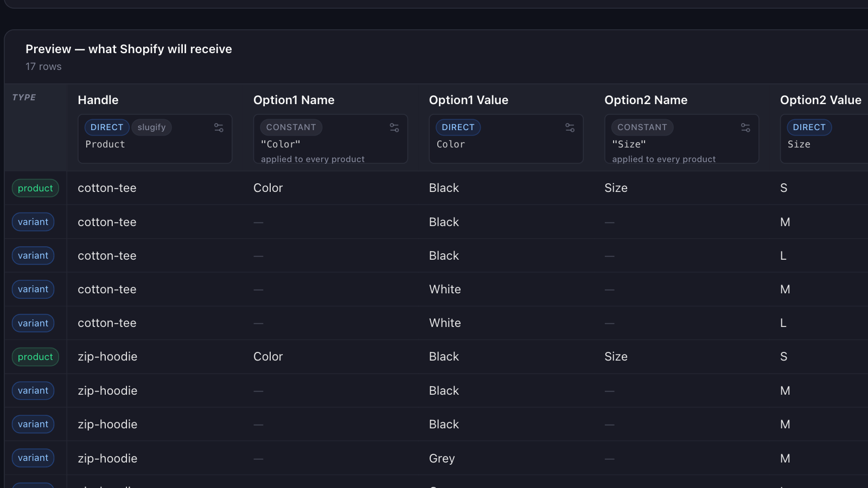The width and height of the screenshot is (868, 488).
Task: Open mapping settings icon for Handle column
Action: pyautogui.click(x=219, y=127)
